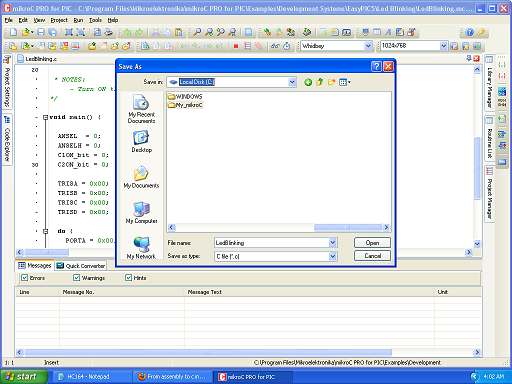Open the Project menu
Screen dimensions: 512x384
59,20
